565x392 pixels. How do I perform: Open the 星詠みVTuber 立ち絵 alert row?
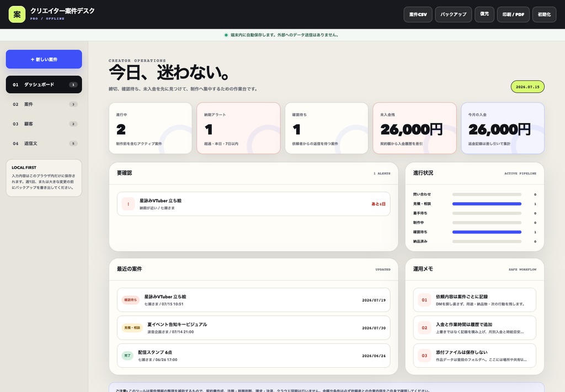[x=254, y=204]
